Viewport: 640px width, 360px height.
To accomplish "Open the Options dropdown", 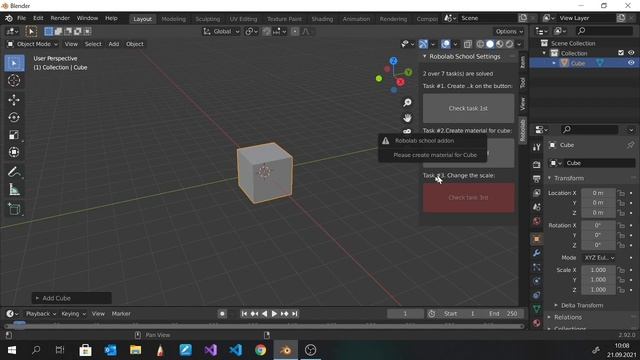I will (509, 31).
